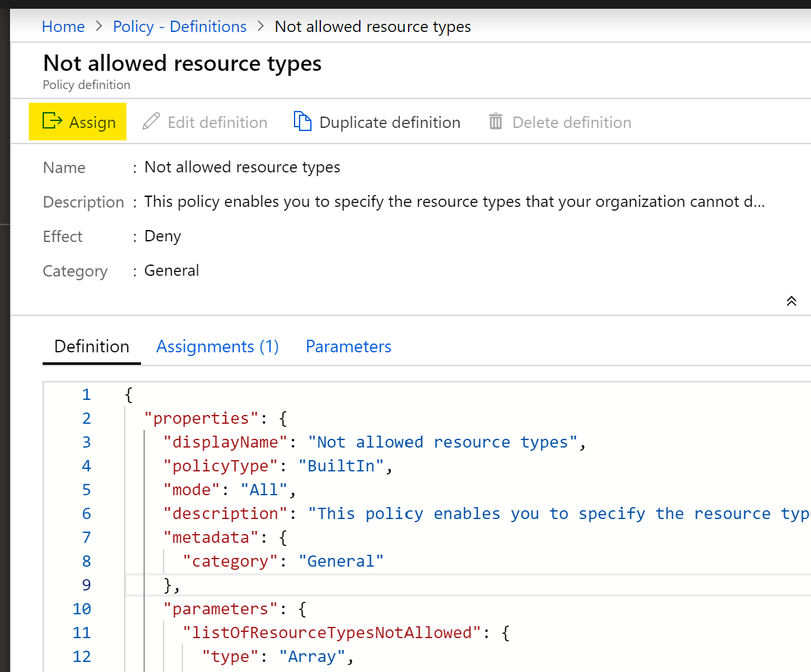Viewport: 811px width, 672px height.
Task: Switch to the Definition tab
Action: [x=92, y=347]
